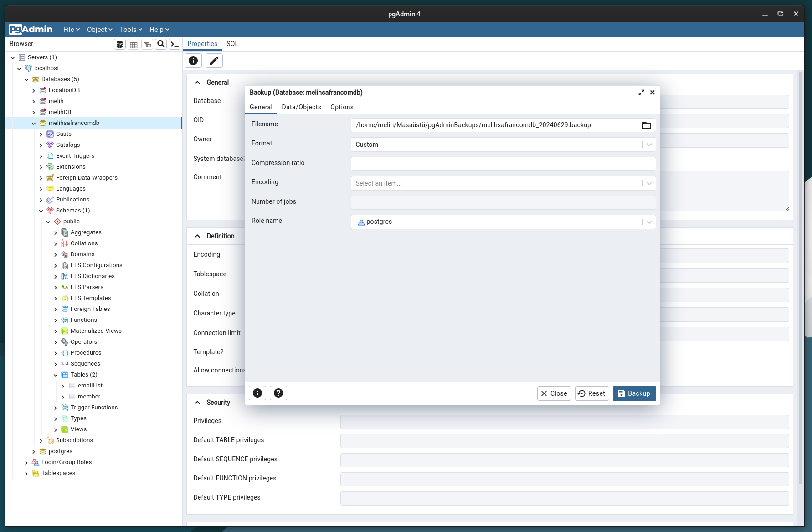Click the View Data table icon in Browser toolbar
The image size is (812, 532).
click(134, 44)
